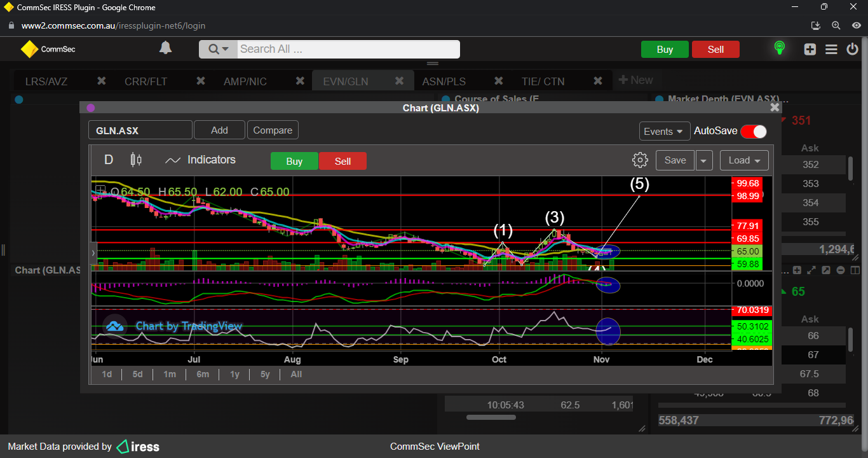Click the Compare button
Image resolution: width=868 pixels, height=458 pixels.
pyautogui.click(x=273, y=130)
